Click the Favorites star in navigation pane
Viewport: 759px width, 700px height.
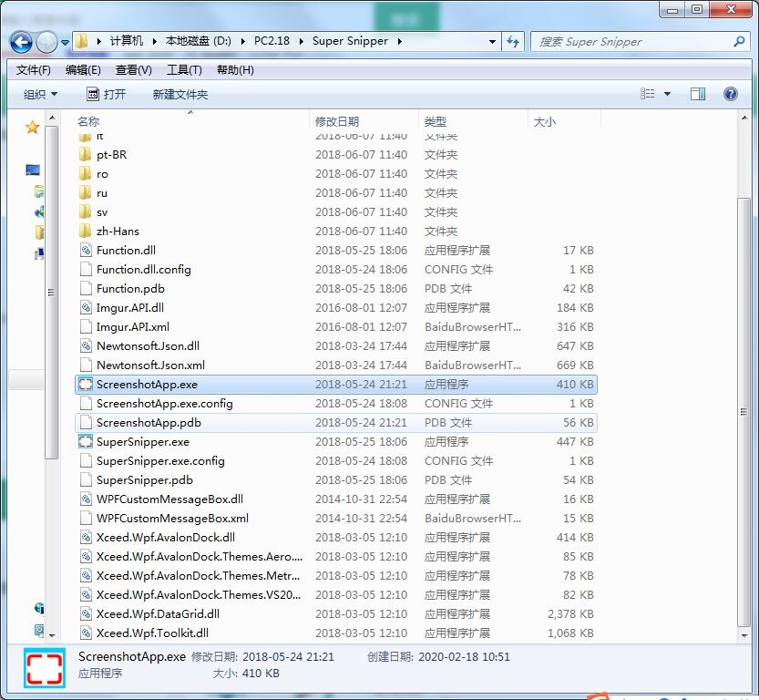click(33, 128)
